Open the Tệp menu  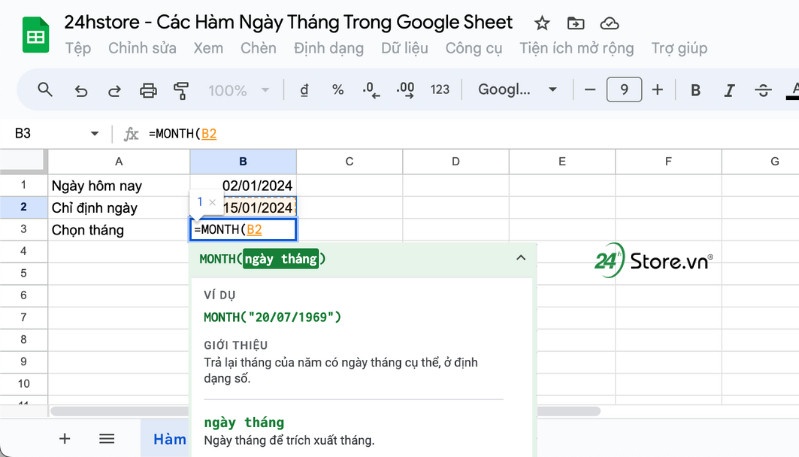tap(77, 48)
